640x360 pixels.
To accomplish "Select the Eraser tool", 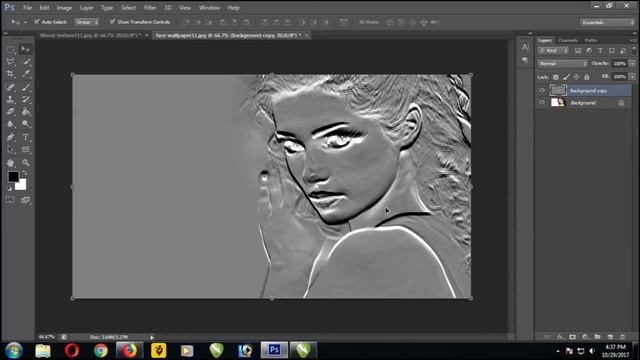I will pyautogui.click(x=10, y=111).
